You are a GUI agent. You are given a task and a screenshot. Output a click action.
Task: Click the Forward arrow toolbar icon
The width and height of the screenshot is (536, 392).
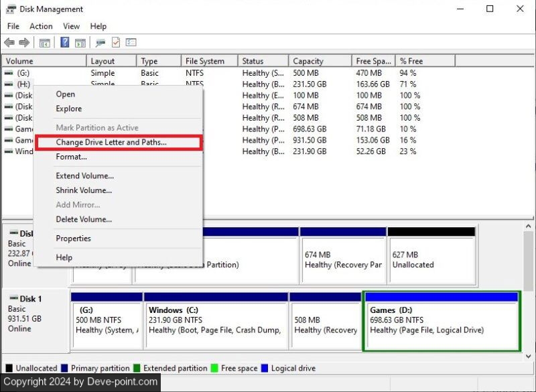point(24,43)
